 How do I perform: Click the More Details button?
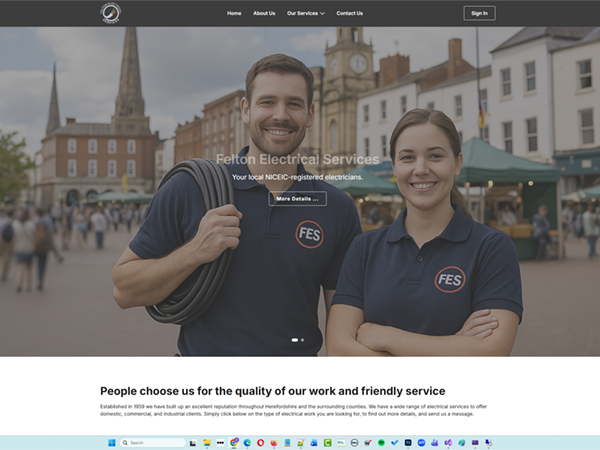[297, 199]
